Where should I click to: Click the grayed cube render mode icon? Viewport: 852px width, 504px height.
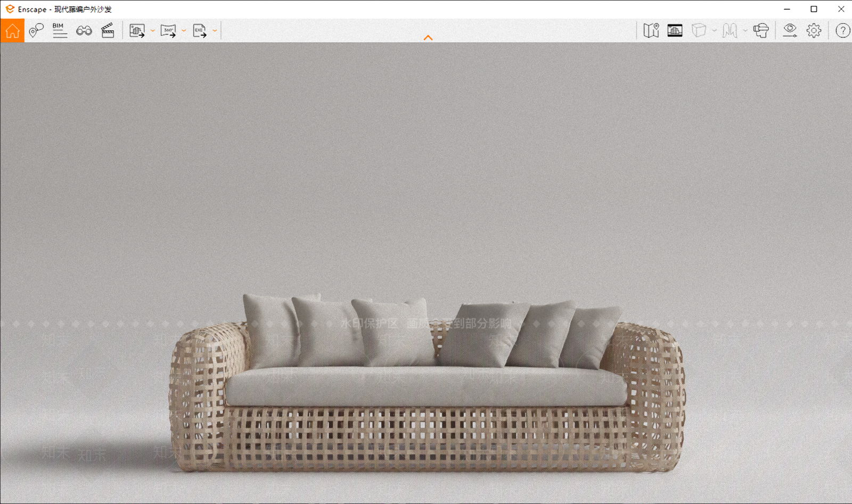tap(699, 30)
